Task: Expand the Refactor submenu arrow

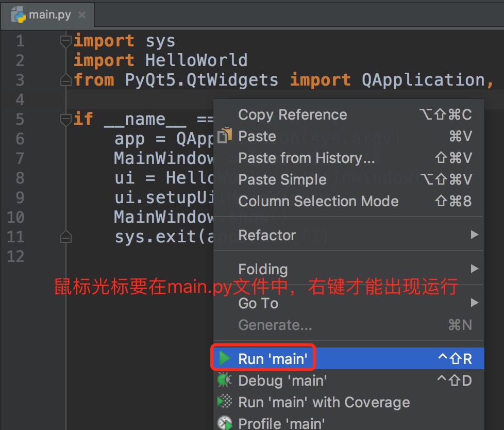Action: tap(475, 235)
